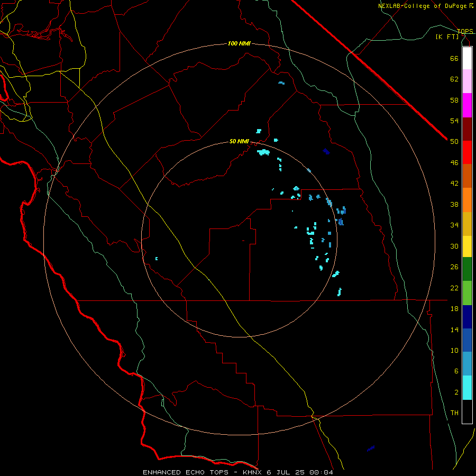Click the black TH threshold swatch

(x=467, y=411)
